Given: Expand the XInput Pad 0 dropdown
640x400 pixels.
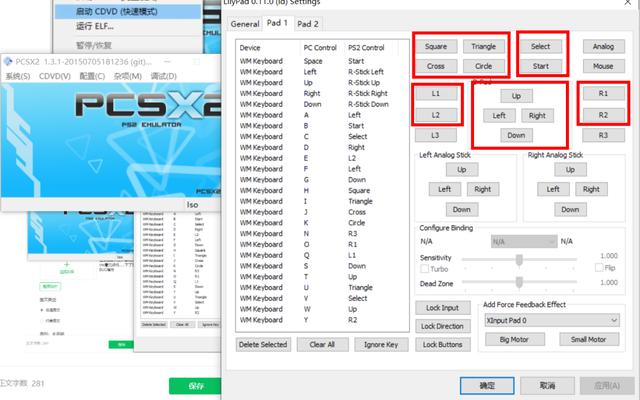Looking at the screenshot, I should coord(553,319).
